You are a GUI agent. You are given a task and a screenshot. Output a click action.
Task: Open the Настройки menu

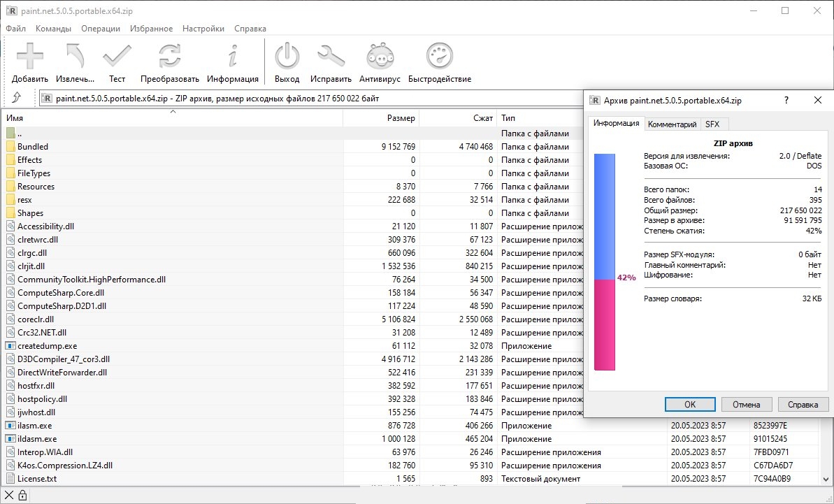203,29
